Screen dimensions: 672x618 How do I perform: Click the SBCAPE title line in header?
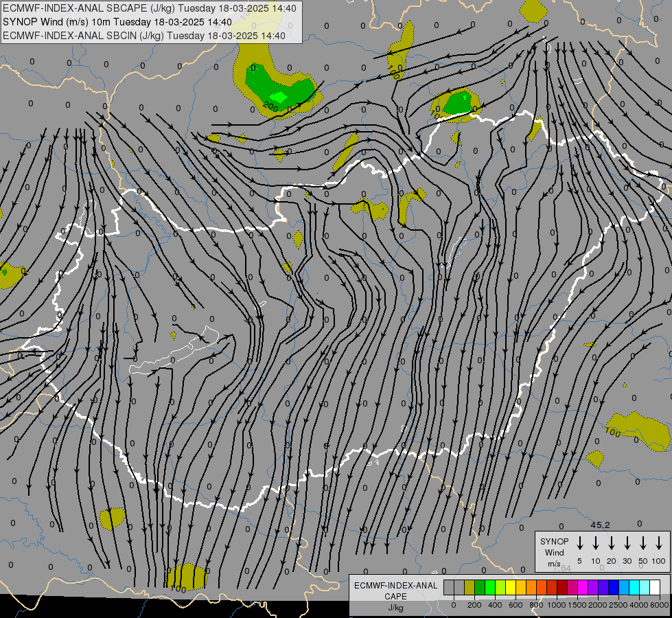(x=150, y=8)
